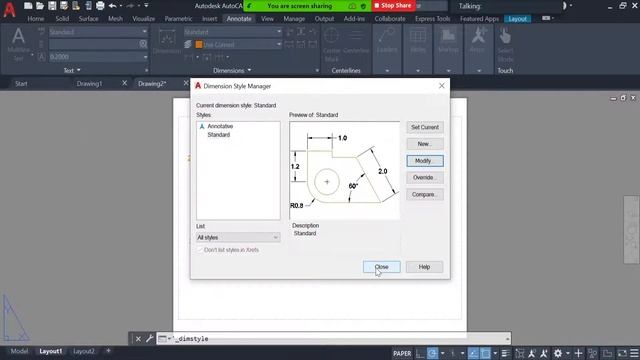Toggle annotation visibility in status bar

click(x=531, y=353)
